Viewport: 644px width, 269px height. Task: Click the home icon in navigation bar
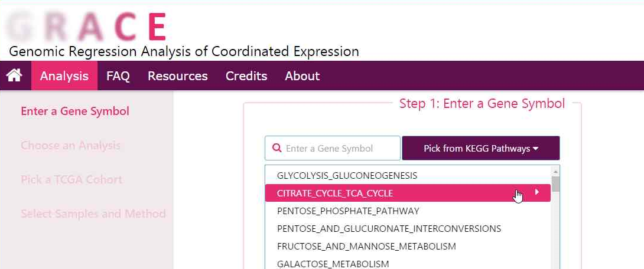14,76
